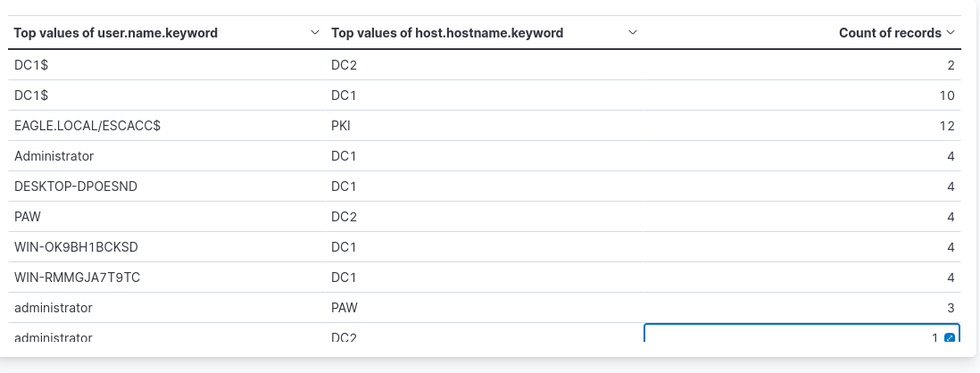Select the PAW user name cell
This screenshot has height=373, width=980.
(27, 217)
